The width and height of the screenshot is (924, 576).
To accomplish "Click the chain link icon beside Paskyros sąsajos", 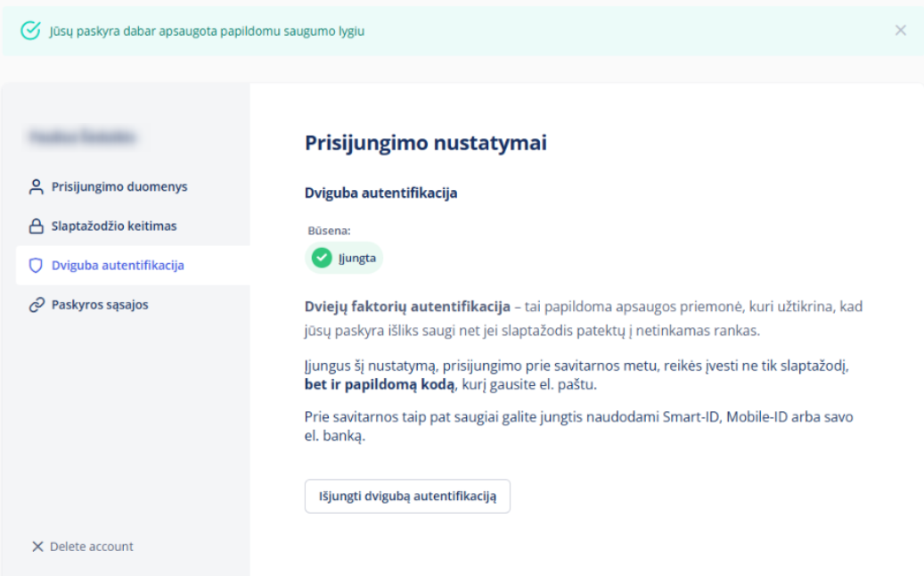I will point(37,305).
